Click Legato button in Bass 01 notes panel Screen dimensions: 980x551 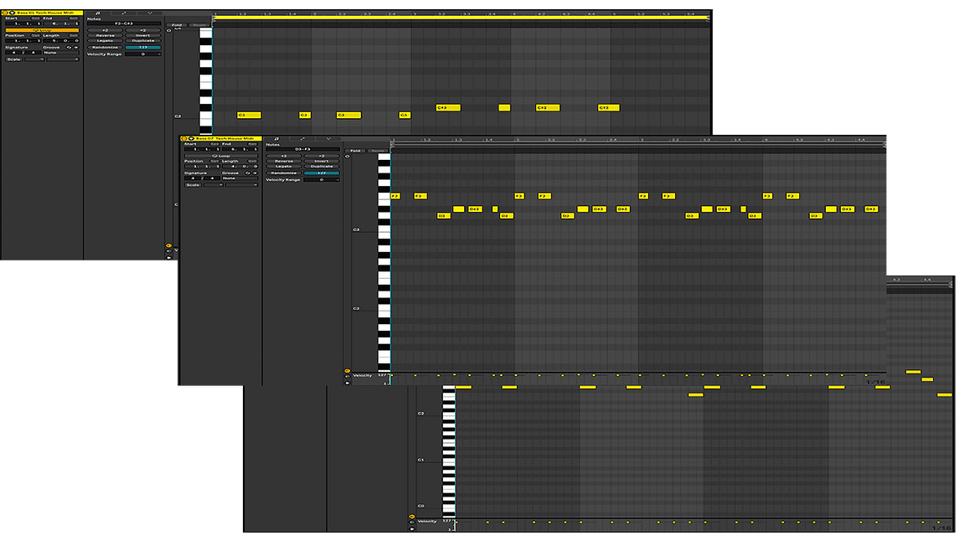(105, 40)
